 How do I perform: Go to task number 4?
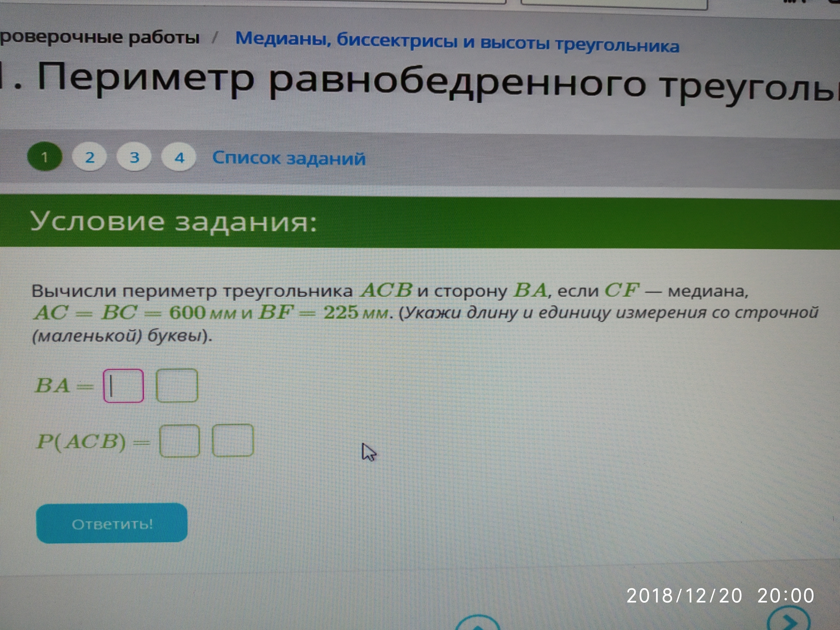(x=179, y=157)
